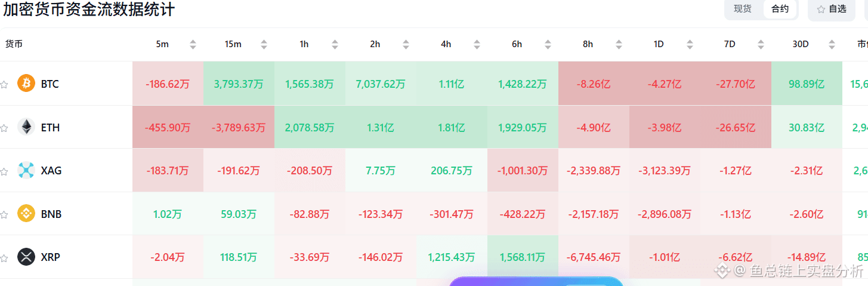This screenshot has width=868, height=286.
Task: Click the XAG coin icon
Action: [26, 171]
